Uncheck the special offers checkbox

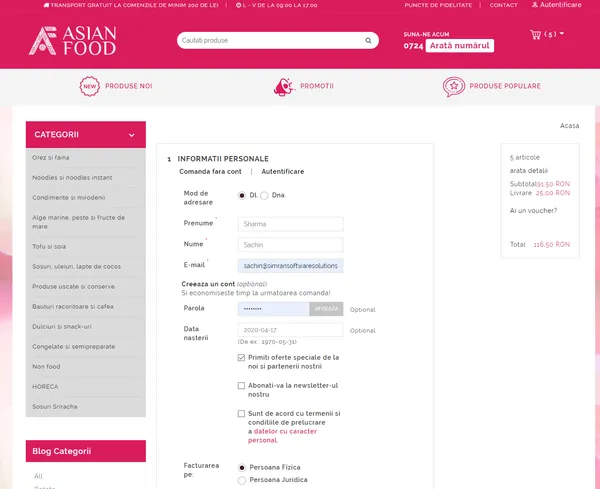tap(241, 357)
